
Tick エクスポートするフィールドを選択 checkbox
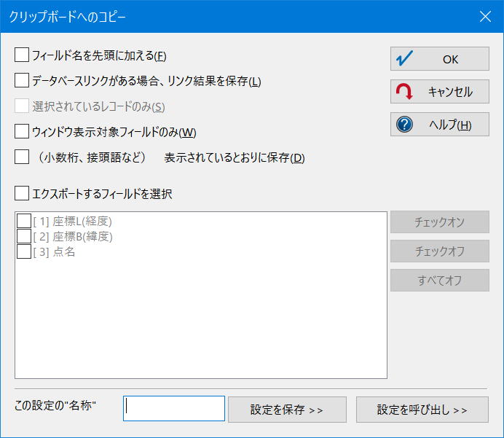22,193
